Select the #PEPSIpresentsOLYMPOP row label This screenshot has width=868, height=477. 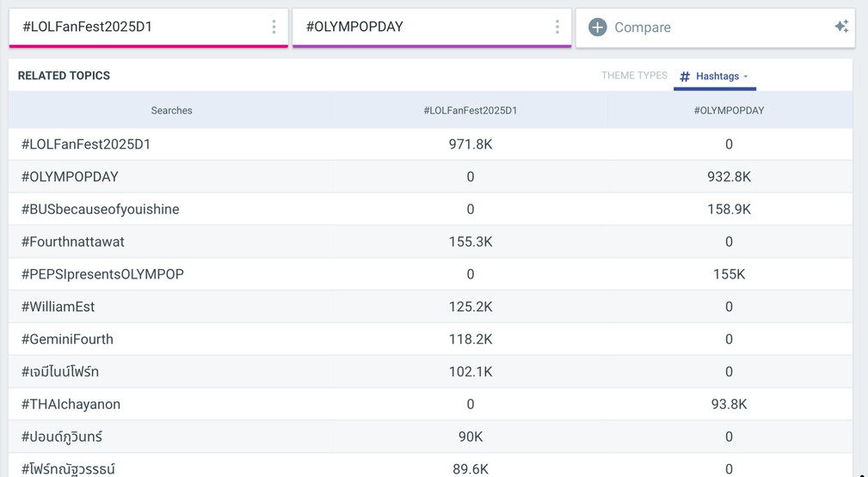102,274
